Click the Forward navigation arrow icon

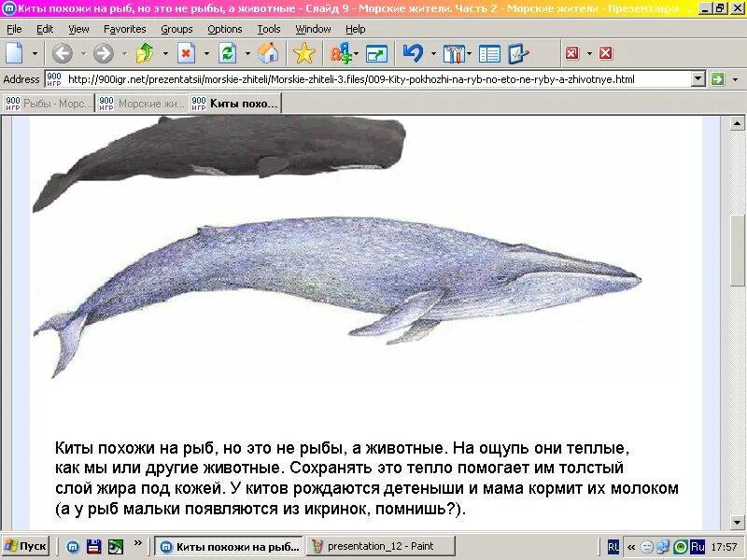(x=103, y=51)
